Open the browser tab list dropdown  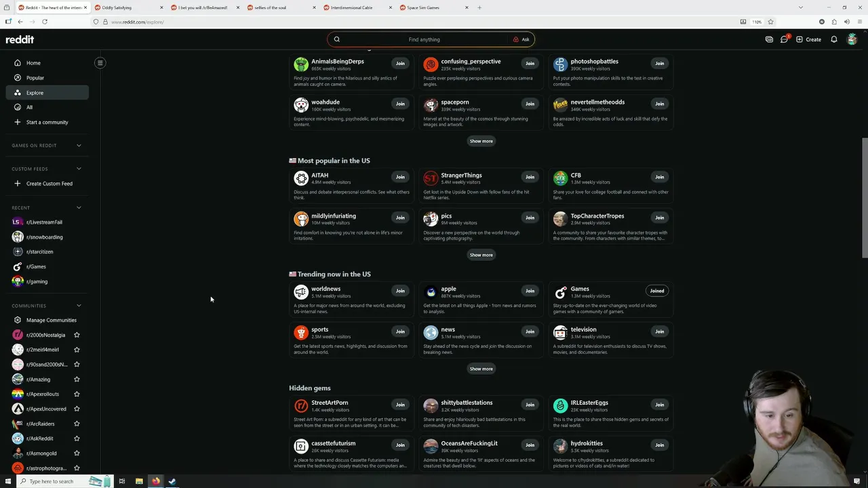(801, 7)
